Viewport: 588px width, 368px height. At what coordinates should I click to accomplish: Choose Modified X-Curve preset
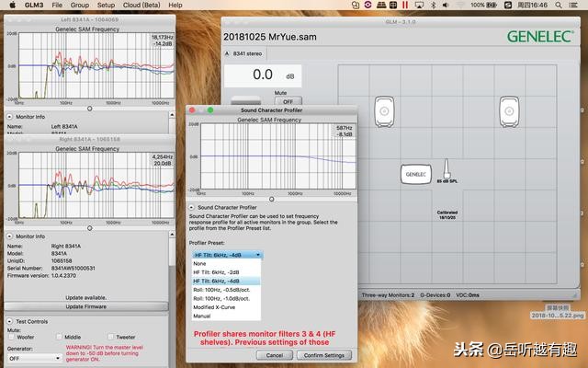(226, 307)
